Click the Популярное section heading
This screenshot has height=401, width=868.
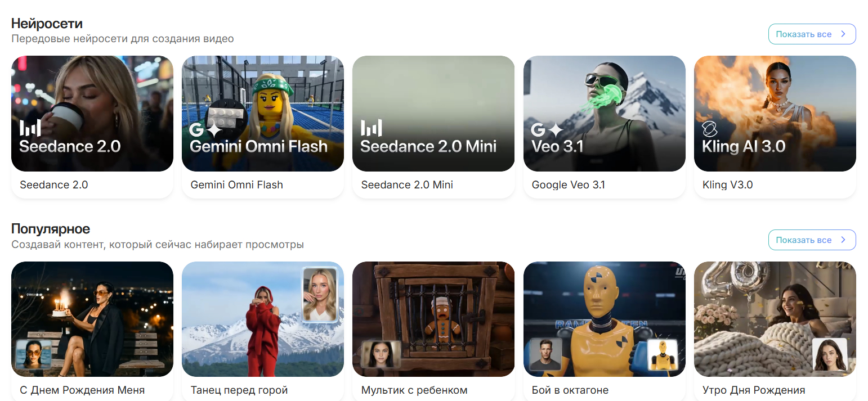(51, 229)
